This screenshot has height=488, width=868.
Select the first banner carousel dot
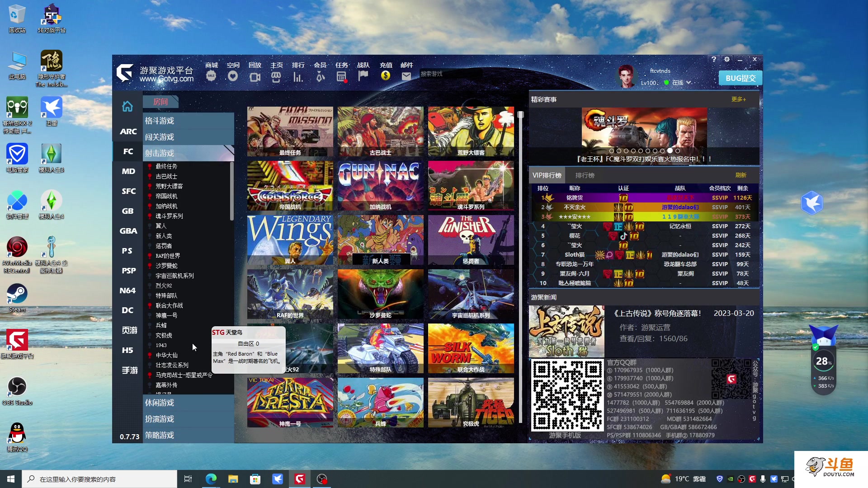coord(612,151)
